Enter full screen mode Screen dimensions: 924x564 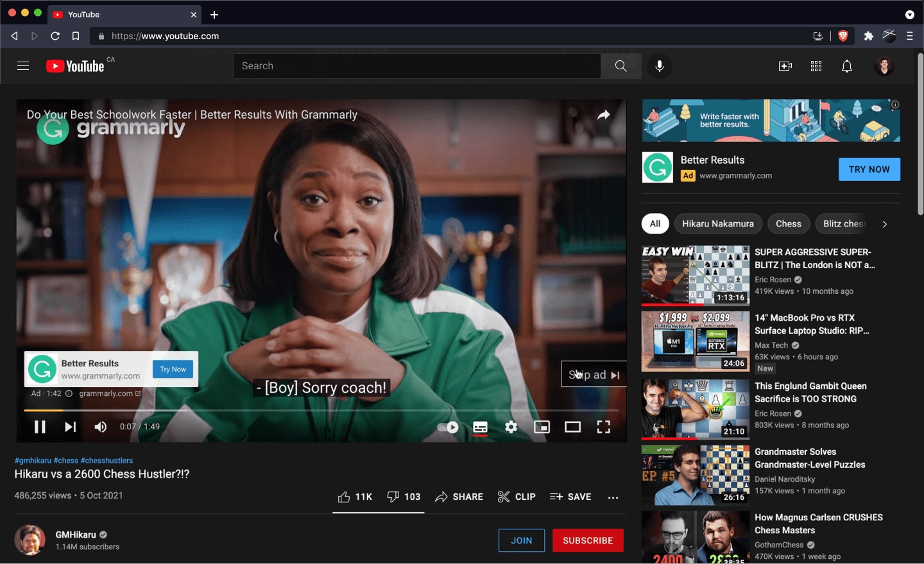[603, 427]
